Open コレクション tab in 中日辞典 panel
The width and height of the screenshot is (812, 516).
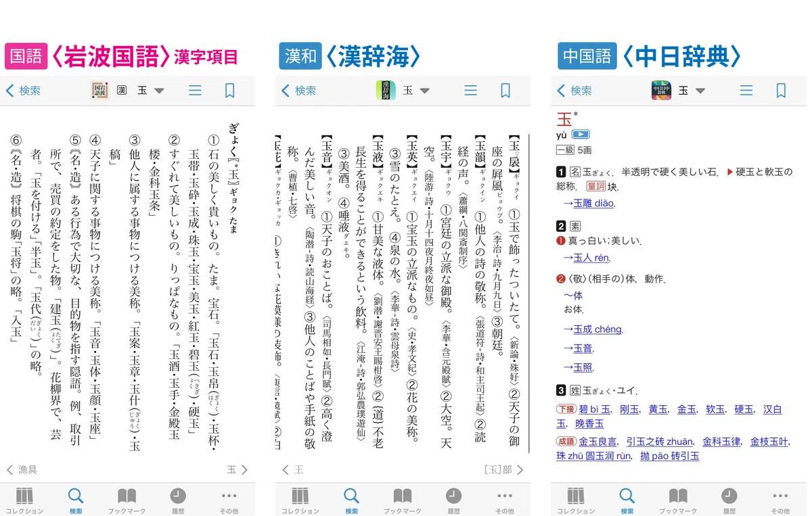pos(575,500)
